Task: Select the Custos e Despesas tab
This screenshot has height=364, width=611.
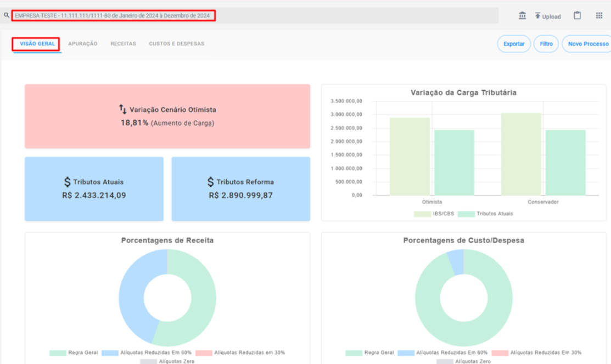Action: click(x=177, y=44)
